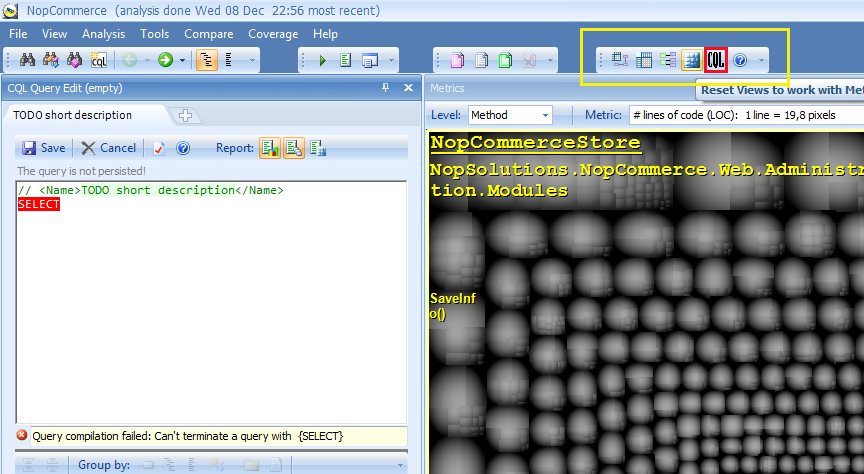Click the greyed-out back navigation arrow
This screenshot has width=864, height=474.
(129, 60)
